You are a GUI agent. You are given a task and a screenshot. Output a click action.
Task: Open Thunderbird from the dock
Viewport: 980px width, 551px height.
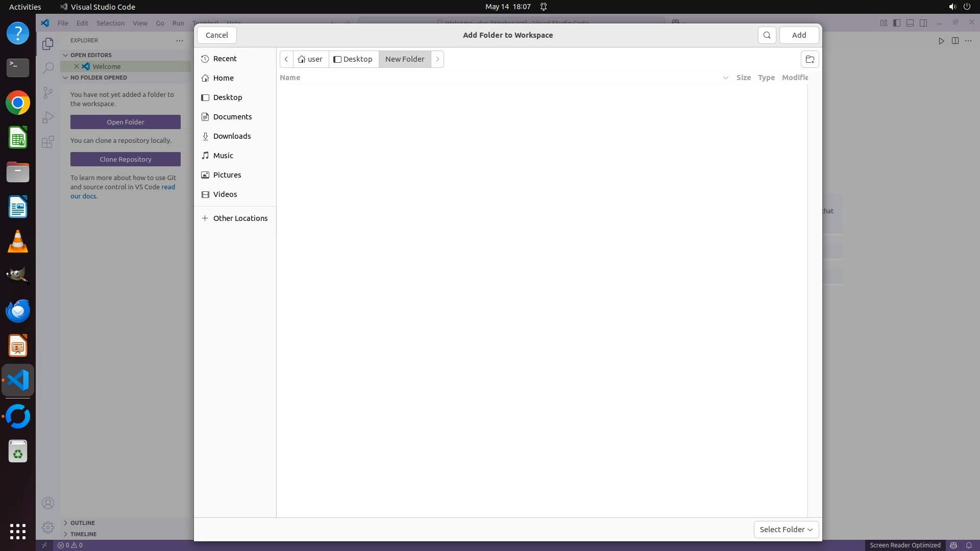point(18,311)
